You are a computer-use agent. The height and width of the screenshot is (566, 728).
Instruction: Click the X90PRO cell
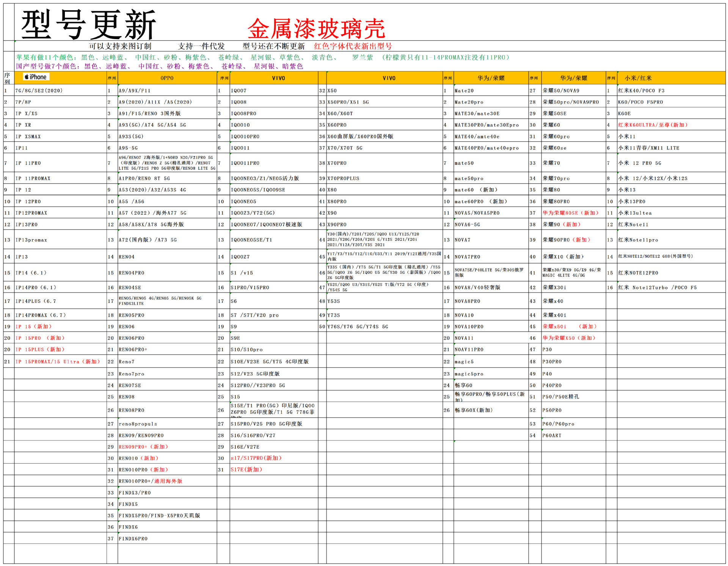coord(337,225)
